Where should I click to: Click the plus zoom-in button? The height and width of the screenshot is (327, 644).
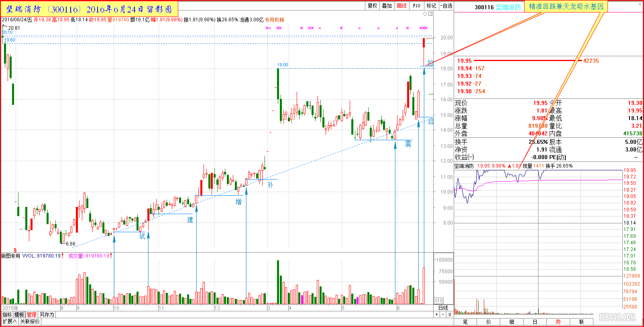[x=437, y=315]
